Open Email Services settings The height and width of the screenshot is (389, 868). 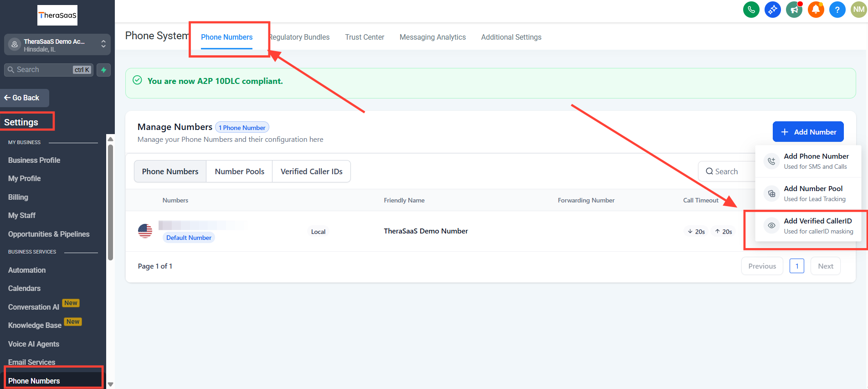click(32, 362)
